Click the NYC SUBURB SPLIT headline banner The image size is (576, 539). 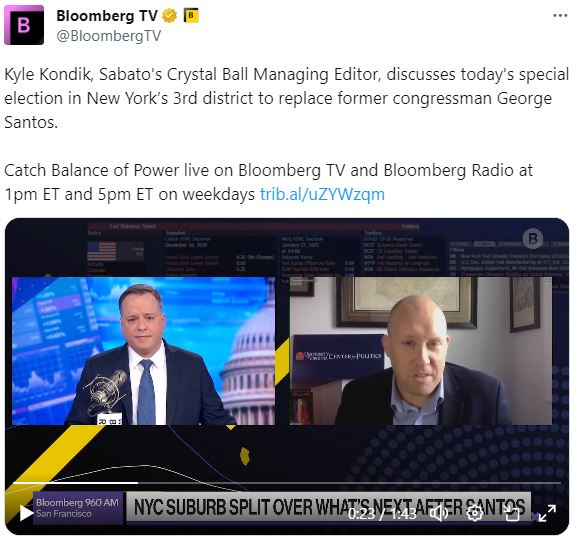[329, 507]
